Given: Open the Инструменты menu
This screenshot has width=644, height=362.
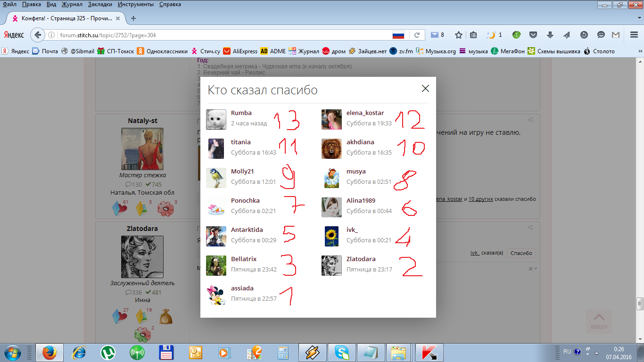Looking at the screenshot, I should pyautogui.click(x=135, y=4).
